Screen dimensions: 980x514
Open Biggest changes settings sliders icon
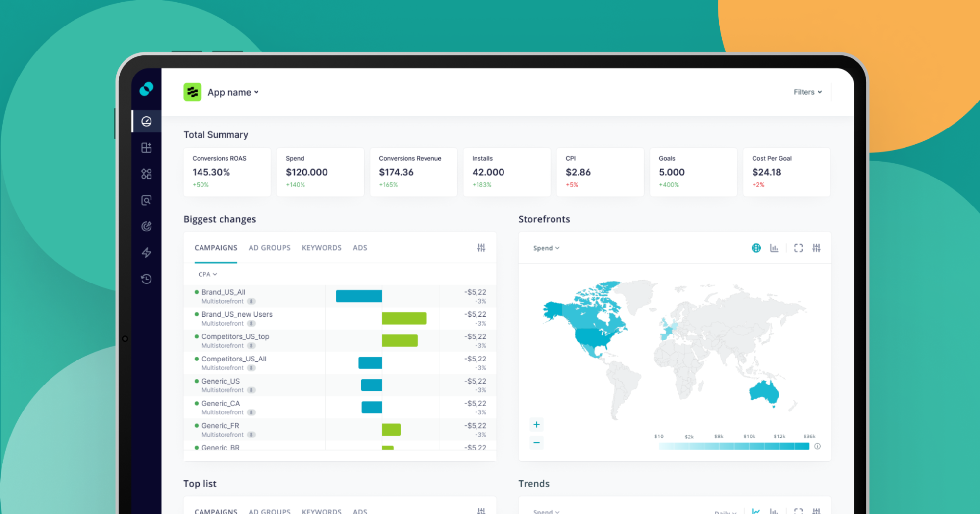[481, 248]
